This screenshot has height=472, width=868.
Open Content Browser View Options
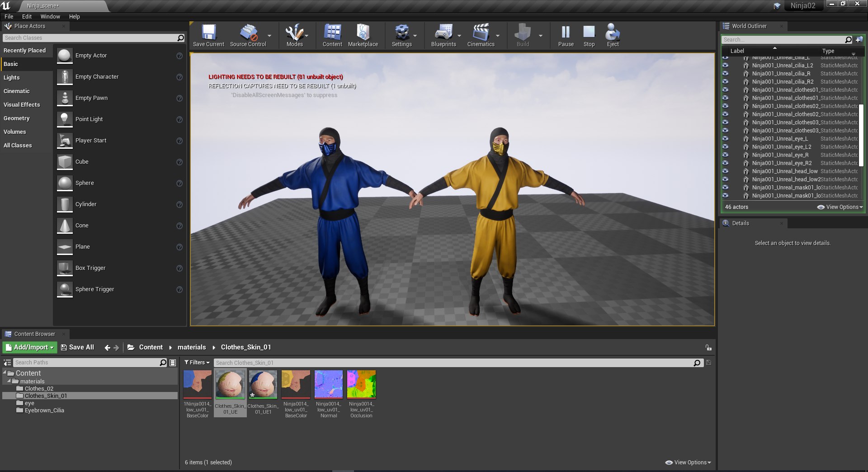(x=688, y=463)
